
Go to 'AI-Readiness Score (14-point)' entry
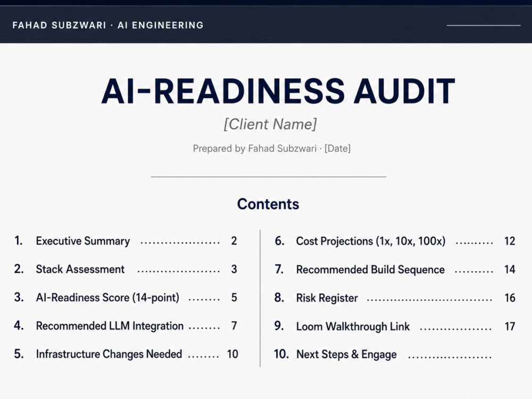(107, 297)
